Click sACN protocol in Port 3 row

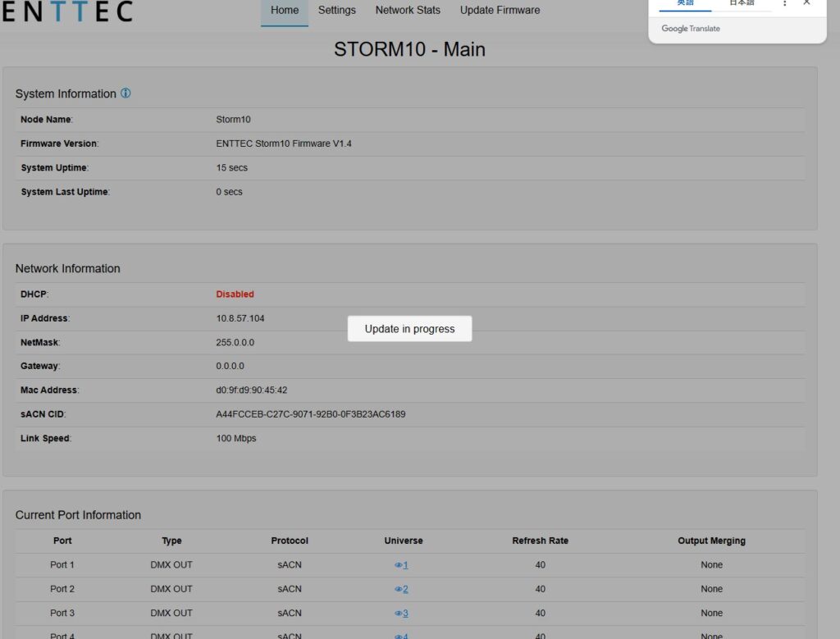pos(290,613)
